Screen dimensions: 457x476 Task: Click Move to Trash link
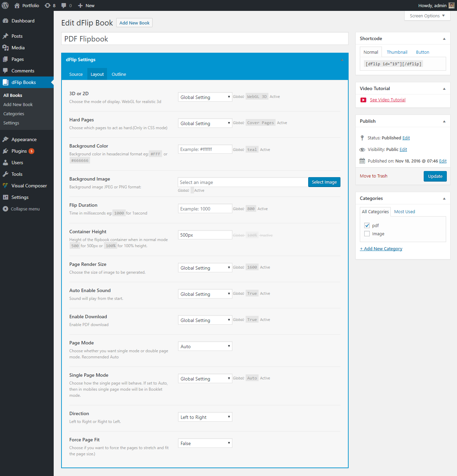(x=373, y=176)
